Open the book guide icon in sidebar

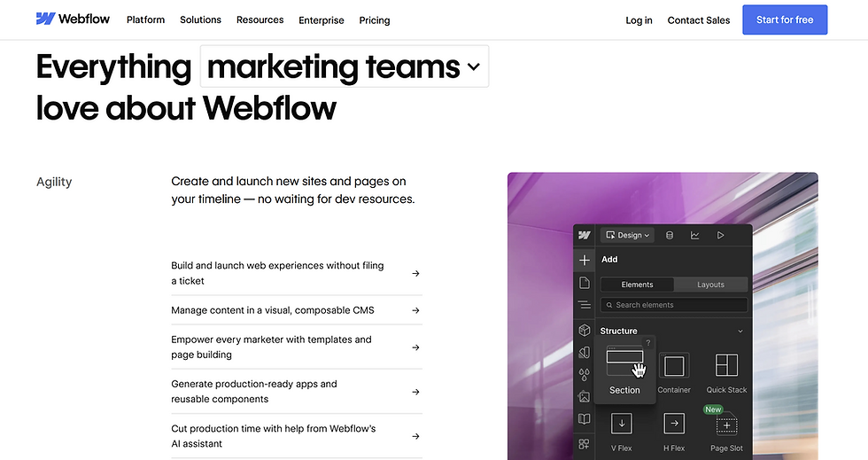pyautogui.click(x=584, y=419)
